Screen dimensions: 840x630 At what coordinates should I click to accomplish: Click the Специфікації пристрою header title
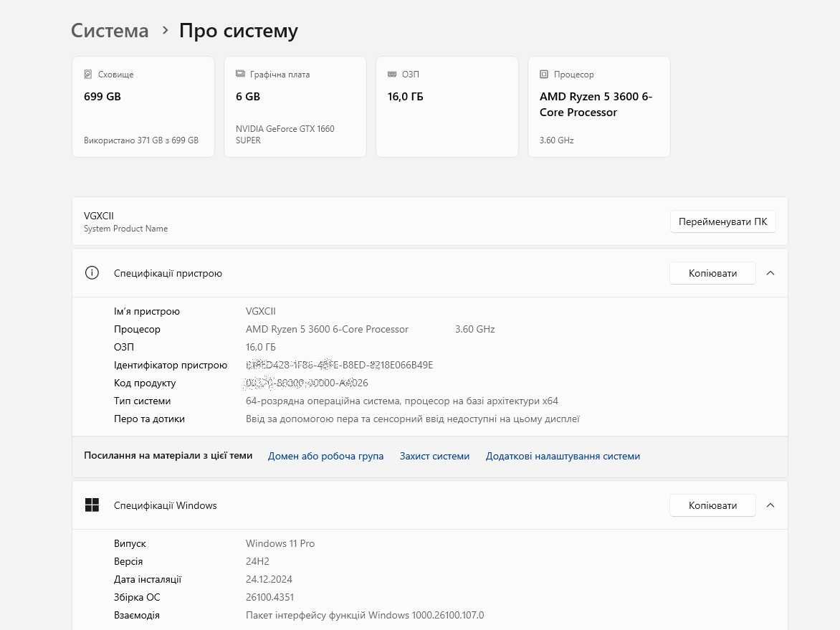click(168, 273)
